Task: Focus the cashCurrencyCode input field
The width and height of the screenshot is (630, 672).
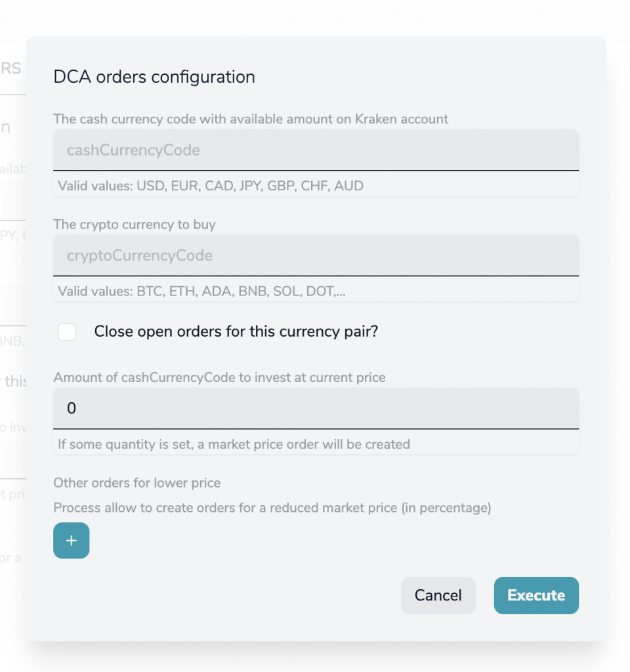Action: coord(316,150)
